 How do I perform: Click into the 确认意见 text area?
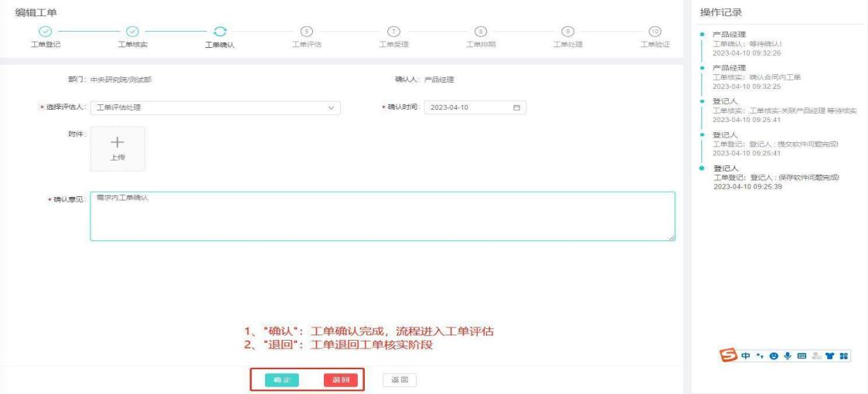pyautogui.click(x=382, y=216)
